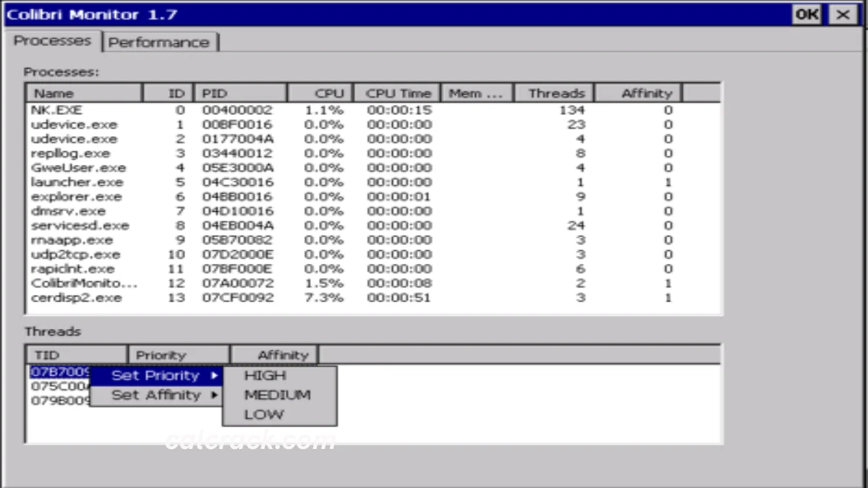Screen dimensions: 868x488
Task: Expand the Set Priority submenu arrow
Action: pyautogui.click(x=214, y=375)
